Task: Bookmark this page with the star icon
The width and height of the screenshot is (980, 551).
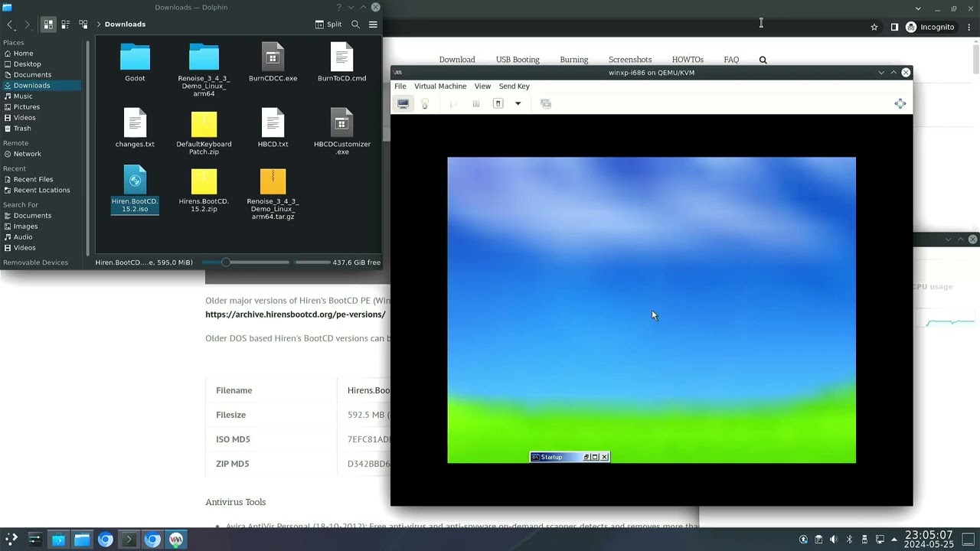Action: 874,27
